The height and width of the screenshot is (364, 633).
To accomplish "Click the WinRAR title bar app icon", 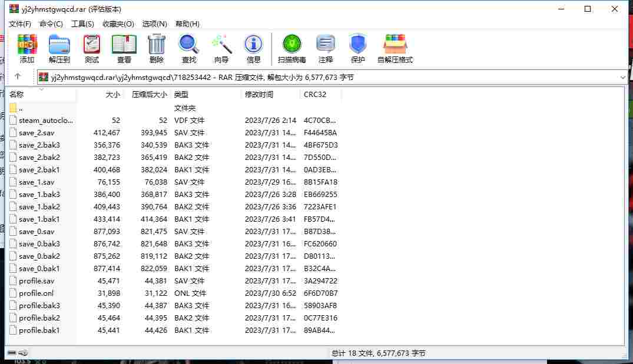I will tap(14, 8).
